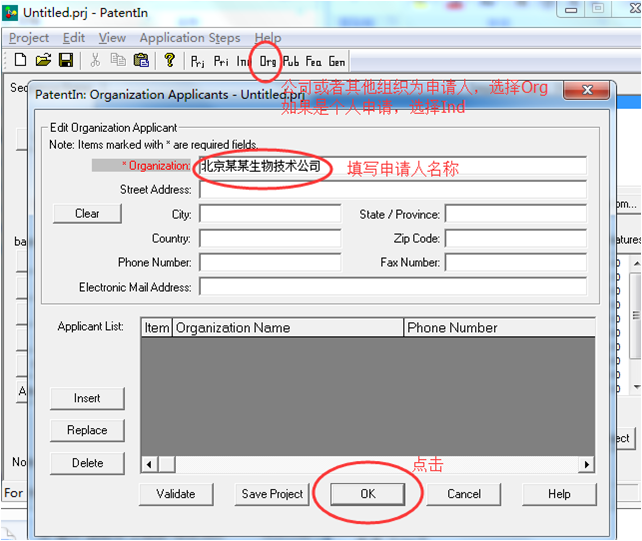The width and height of the screenshot is (642, 541).
Task: Select the Org applicant toolbar button
Action: coord(268,61)
